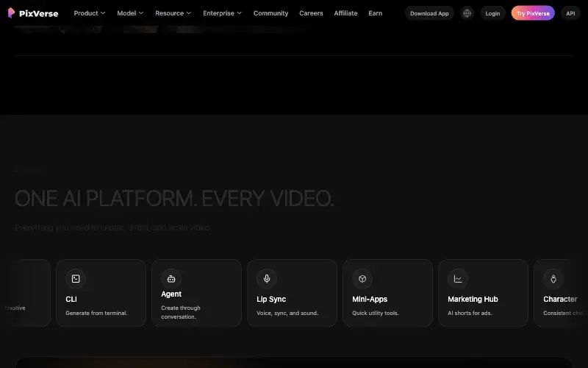The height and width of the screenshot is (368, 588).
Task: Expand the Enterprise menu chevron
Action: (240, 13)
